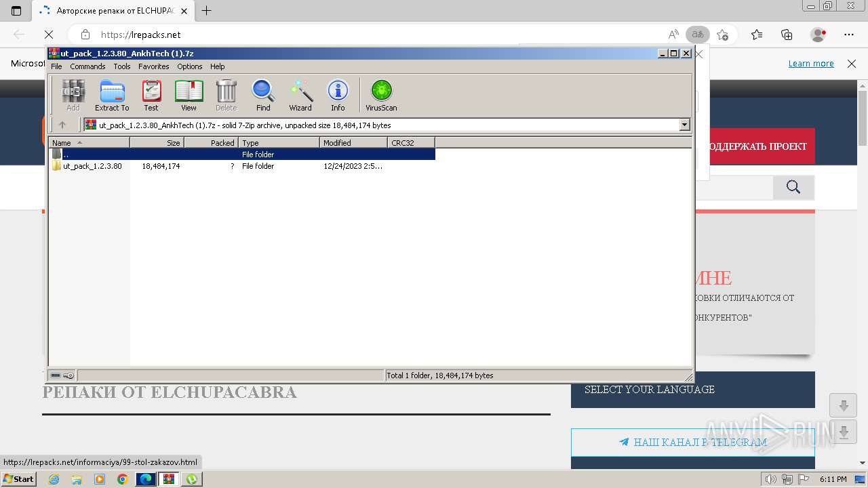Image resolution: width=868 pixels, height=488 pixels.
Task: Click the Add archive toolbar icon
Action: (73, 95)
